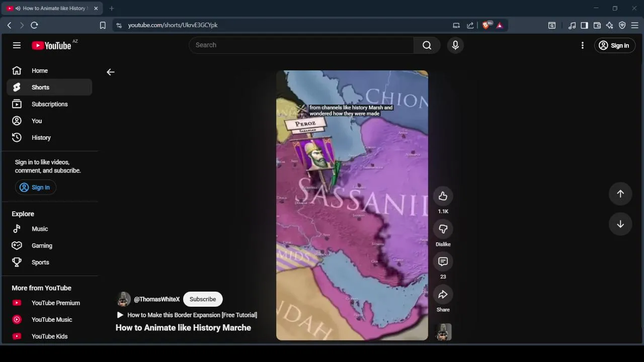Subscribe to @ThomasWhiteX
644x362 pixels.
[x=203, y=299]
